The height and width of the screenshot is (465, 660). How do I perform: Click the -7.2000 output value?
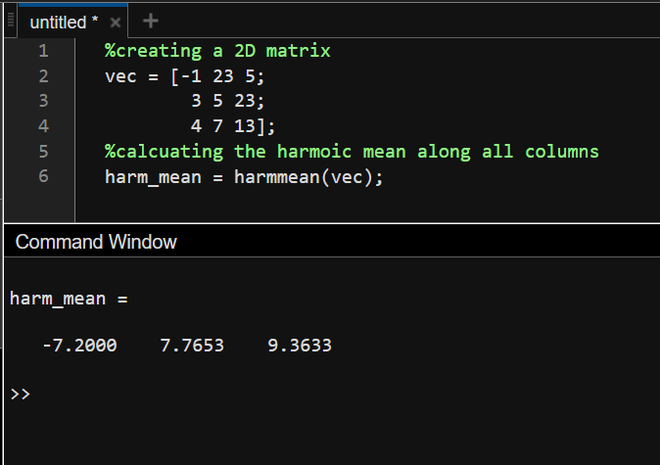79,346
